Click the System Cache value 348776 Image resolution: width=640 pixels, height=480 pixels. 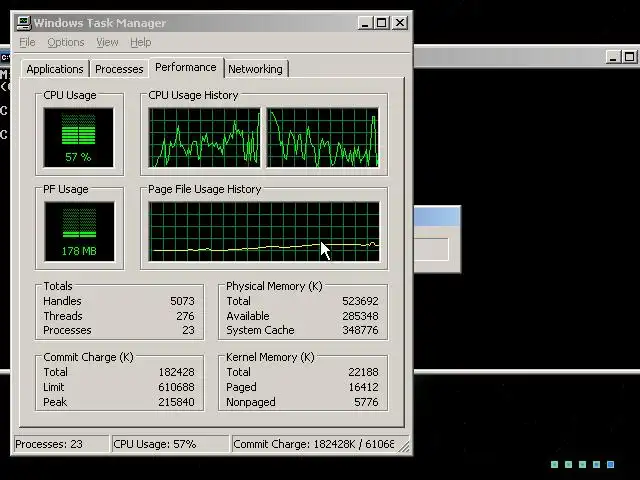360,330
